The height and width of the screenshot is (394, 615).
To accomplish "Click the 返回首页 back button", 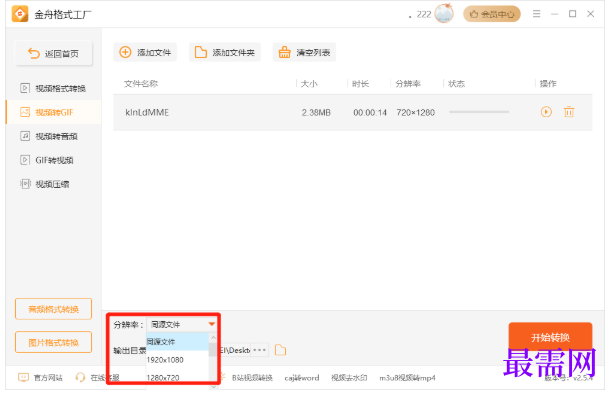I will click(54, 53).
